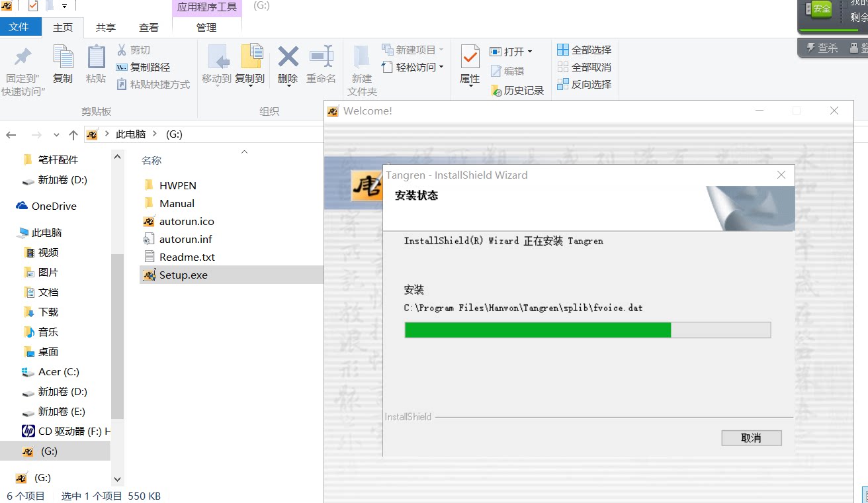Select the Setup.exe file
The height and width of the screenshot is (503, 868).
[x=175, y=275]
